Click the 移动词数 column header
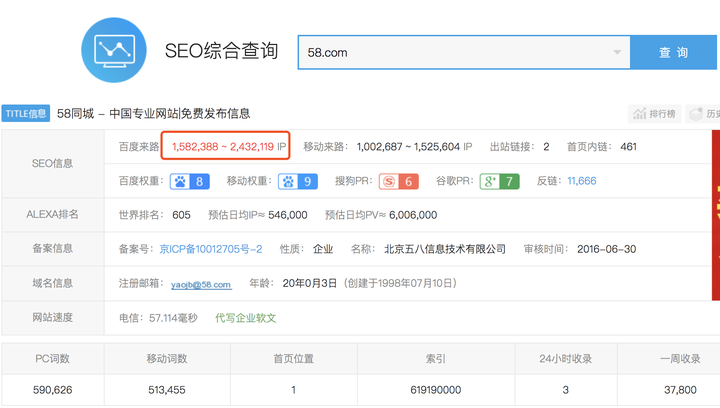Viewport: 720px width, 408px height. point(167,358)
